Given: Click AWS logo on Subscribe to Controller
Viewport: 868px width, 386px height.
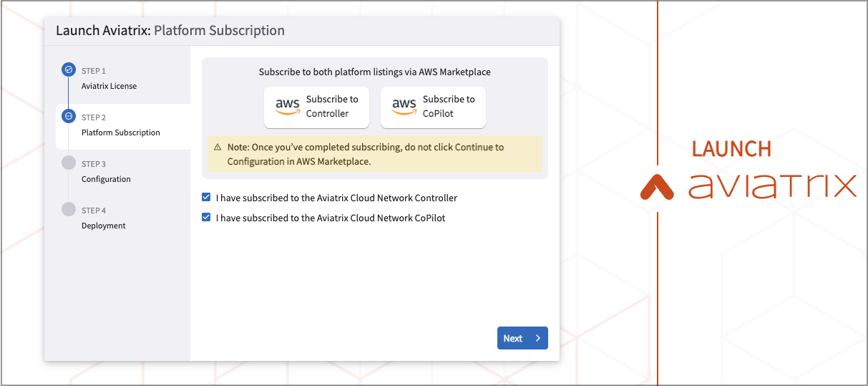Looking at the screenshot, I should (x=288, y=107).
